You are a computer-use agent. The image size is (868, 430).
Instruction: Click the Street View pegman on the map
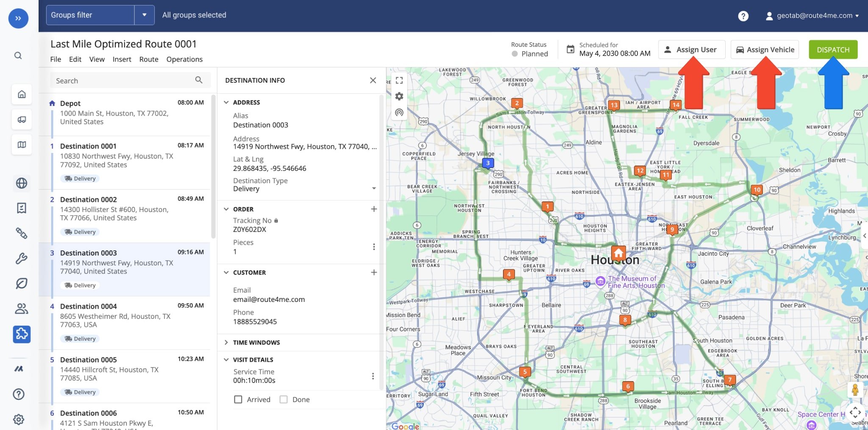855,390
